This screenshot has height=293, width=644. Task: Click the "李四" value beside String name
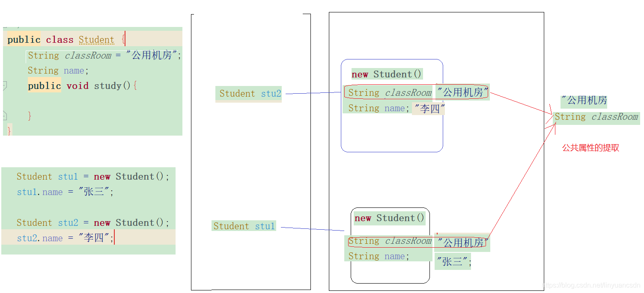tap(428, 108)
